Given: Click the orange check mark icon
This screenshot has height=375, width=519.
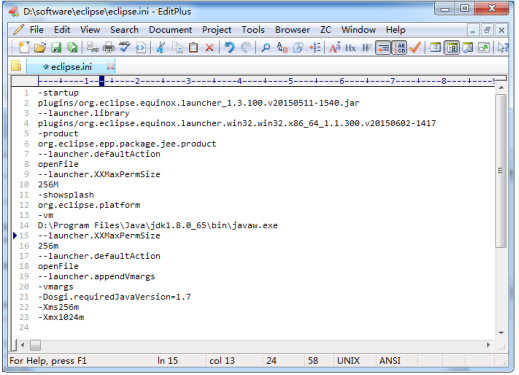Looking at the screenshot, I should pyautogui.click(x=415, y=48).
